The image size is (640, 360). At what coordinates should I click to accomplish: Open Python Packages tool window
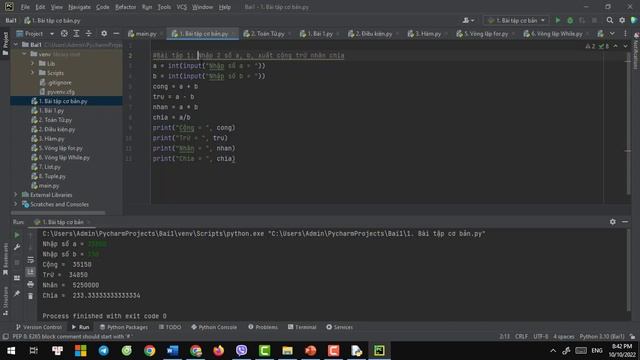click(x=124, y=327)
